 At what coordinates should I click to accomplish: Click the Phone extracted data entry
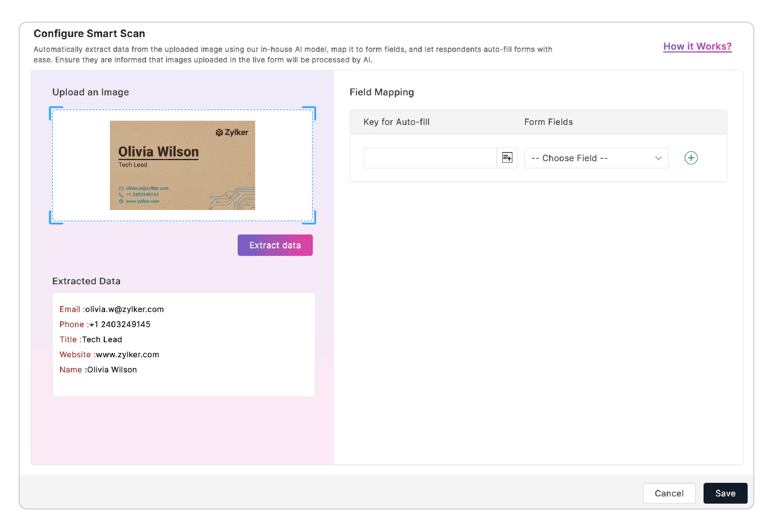point(105,324)
